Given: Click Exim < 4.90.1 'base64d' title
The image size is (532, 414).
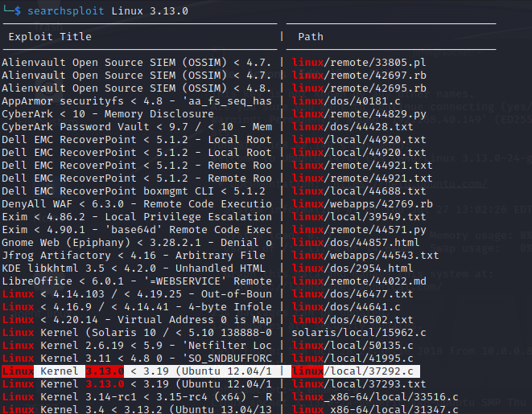Looking at the screenshot, I should (137, 230).
